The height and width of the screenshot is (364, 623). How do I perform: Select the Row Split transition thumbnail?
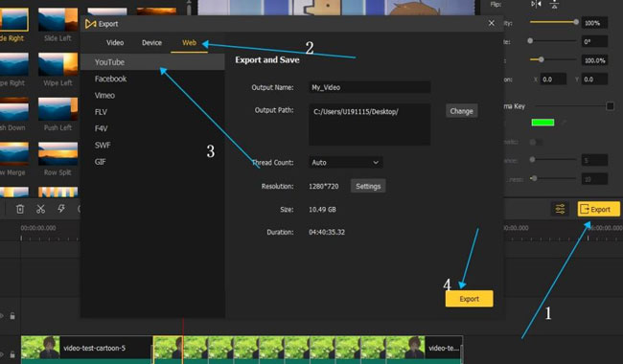point(58,153)
